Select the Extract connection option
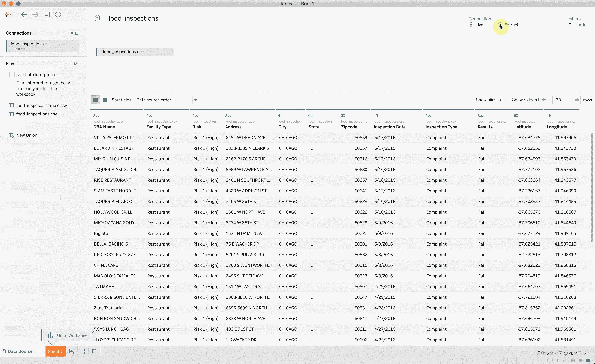This screenshot has height=364, width=595. [500, 25]
